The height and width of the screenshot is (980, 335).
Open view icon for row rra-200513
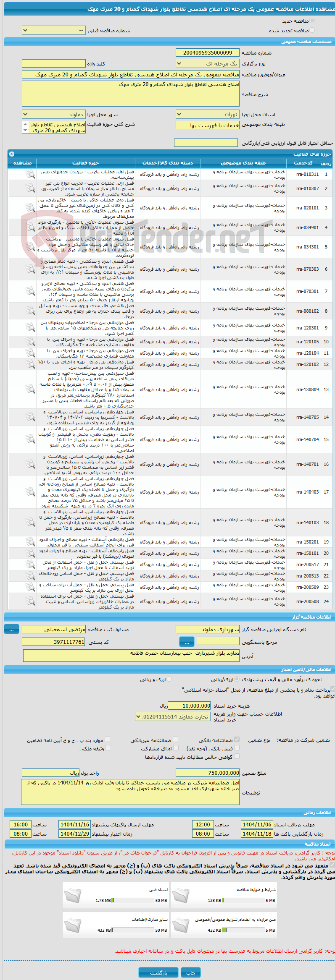pyautogui.click(x=30, y=576)
